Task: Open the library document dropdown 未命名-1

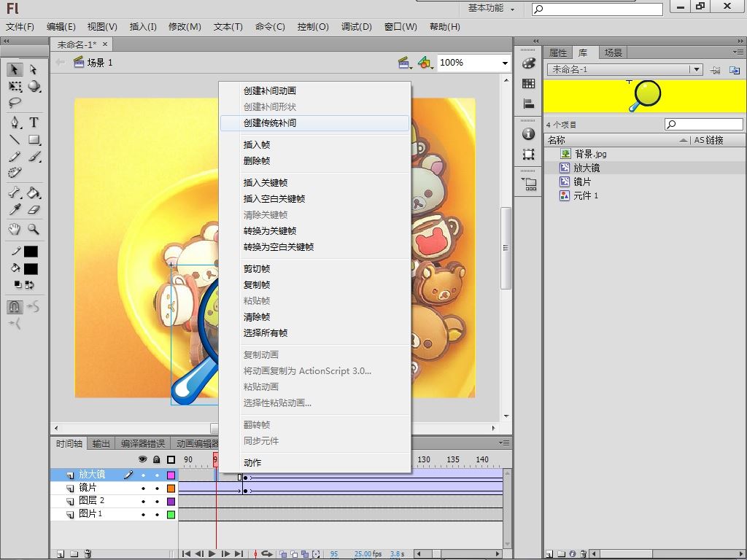Action: tap(697, 69)
